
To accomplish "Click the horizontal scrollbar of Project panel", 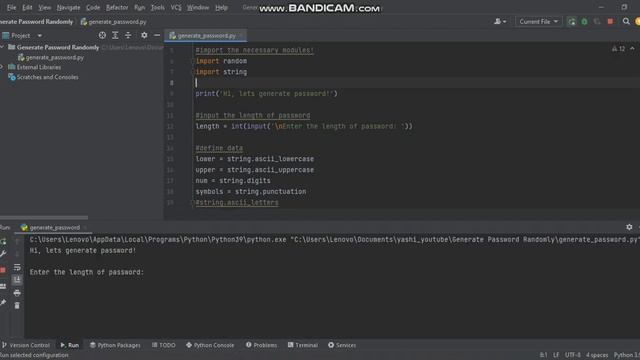I will tap(44, 218).
